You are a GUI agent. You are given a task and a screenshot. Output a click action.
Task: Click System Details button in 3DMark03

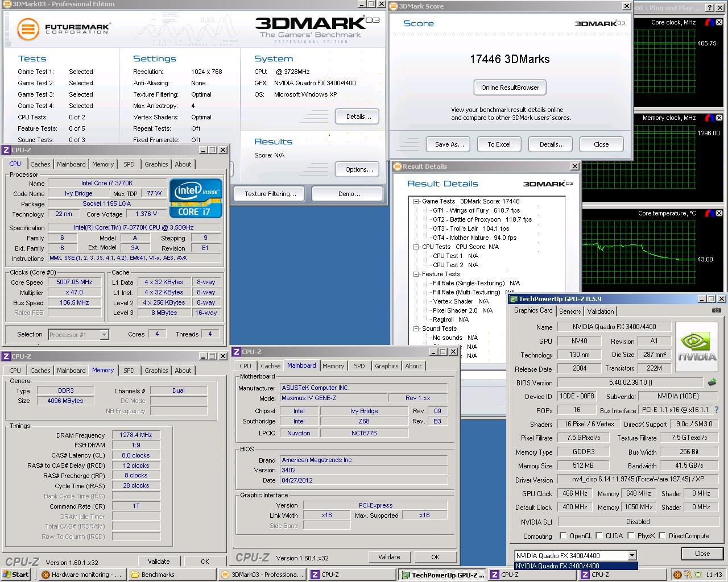tap(358, 117)
